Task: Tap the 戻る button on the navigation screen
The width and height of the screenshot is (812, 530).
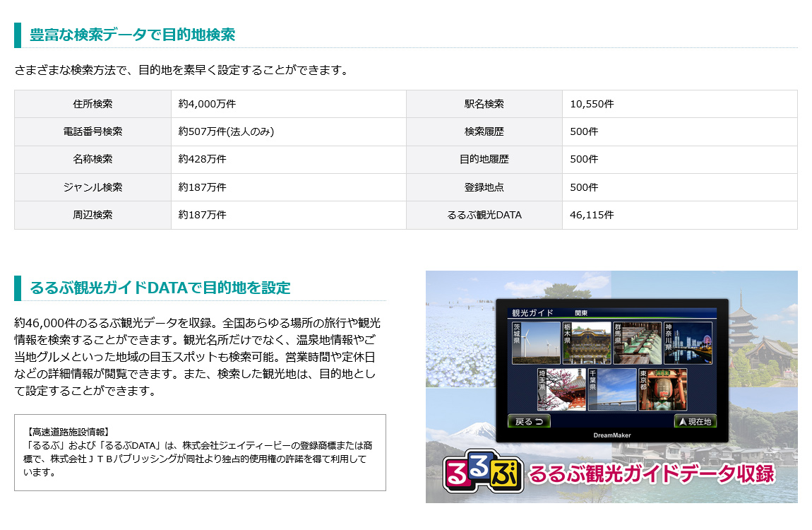Action: coord(529,421)
